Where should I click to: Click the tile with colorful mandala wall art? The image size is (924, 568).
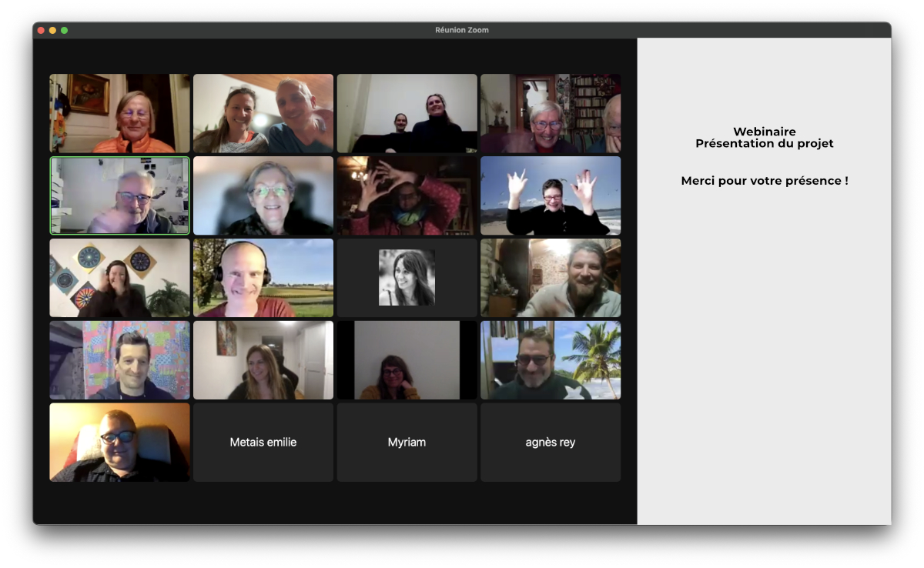pyautogui.click(x=119, y=278)
